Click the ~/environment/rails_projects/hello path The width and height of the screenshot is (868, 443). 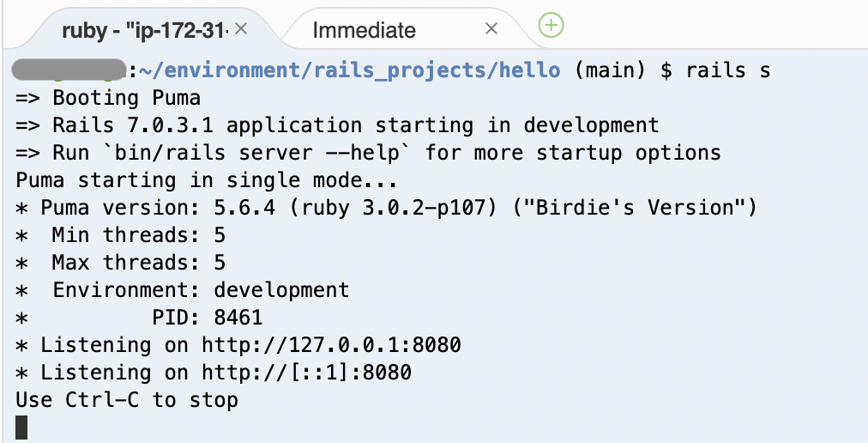[349, 71]
